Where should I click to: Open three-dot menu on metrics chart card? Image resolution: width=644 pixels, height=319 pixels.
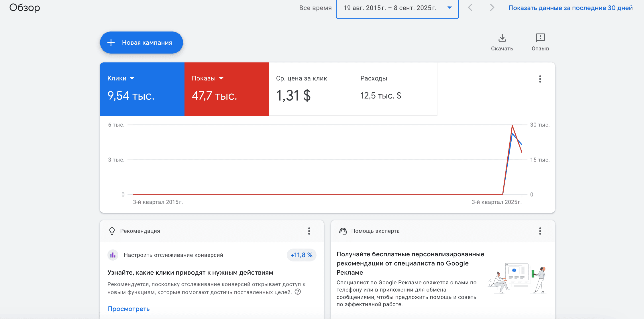540,79
